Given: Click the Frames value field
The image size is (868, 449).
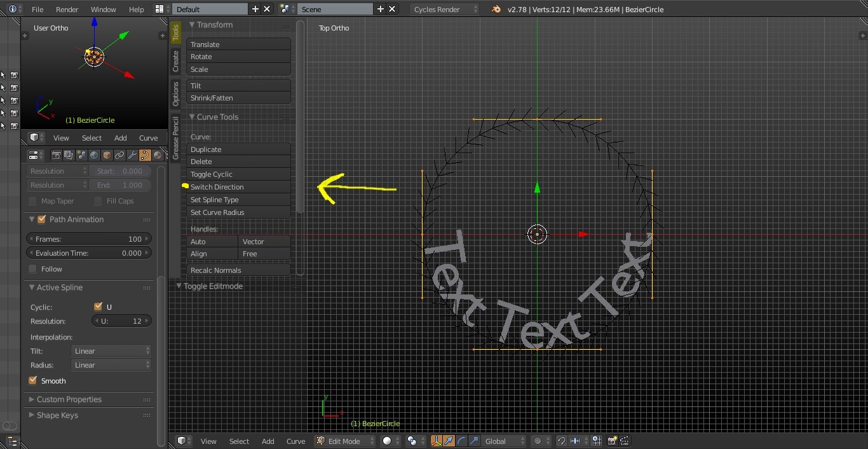Looking at the screenshot, I should click(x=89, y=239).
